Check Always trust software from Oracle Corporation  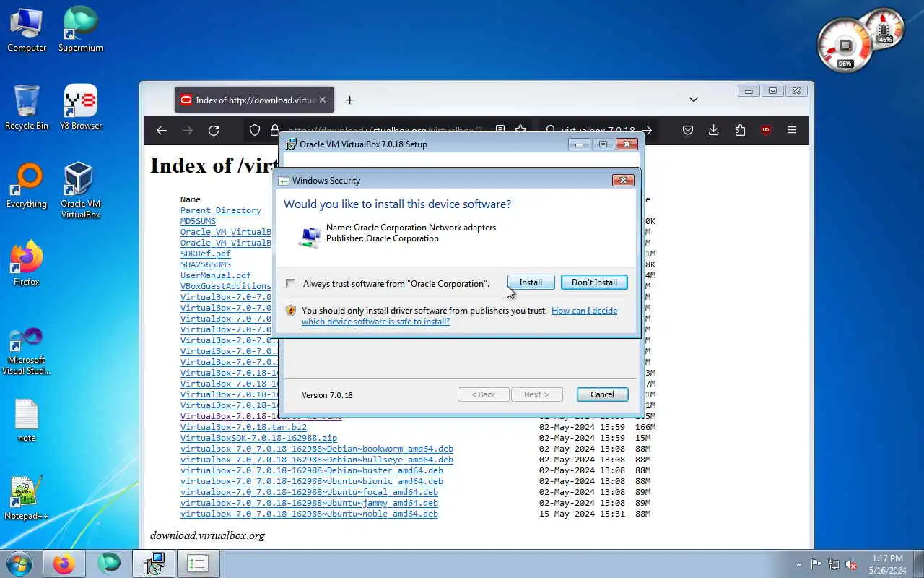290,283
